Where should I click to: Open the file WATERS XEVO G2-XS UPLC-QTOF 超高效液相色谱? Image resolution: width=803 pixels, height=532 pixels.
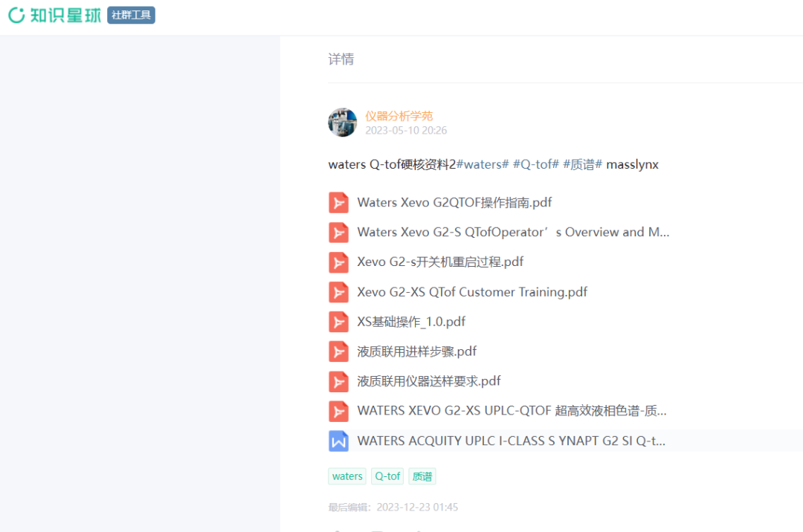(512, 411)
